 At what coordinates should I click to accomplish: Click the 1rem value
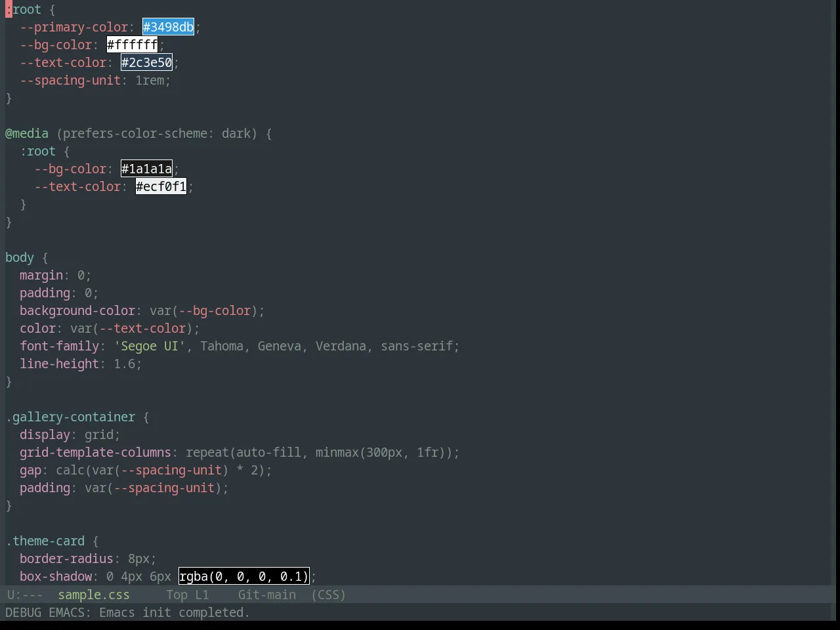tap(150, 80)
